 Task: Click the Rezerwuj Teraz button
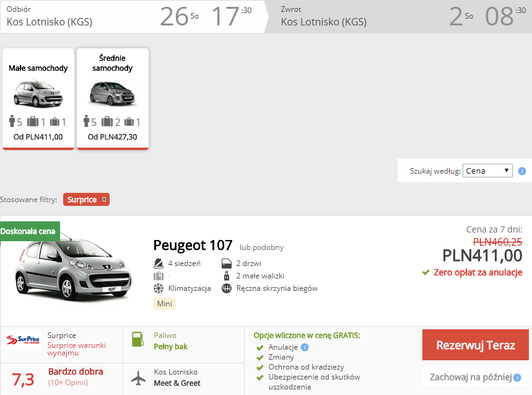coord(476,345)
